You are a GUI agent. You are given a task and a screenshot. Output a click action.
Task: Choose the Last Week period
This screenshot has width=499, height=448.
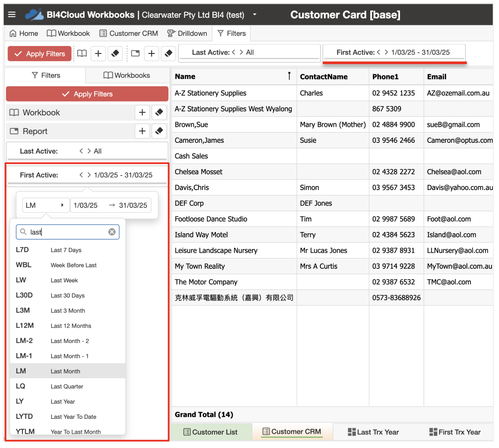[x=68, y=280]
